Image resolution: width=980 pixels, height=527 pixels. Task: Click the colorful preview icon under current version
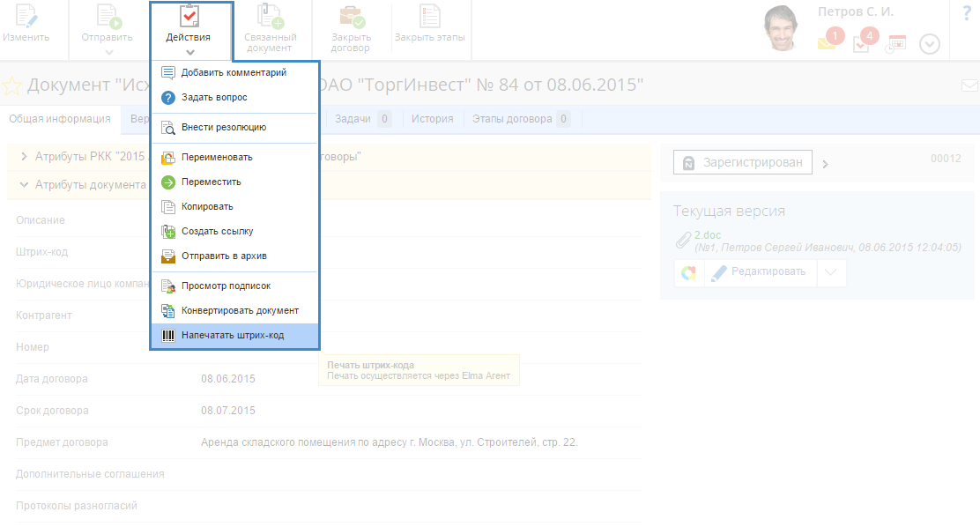coord(689,272)
